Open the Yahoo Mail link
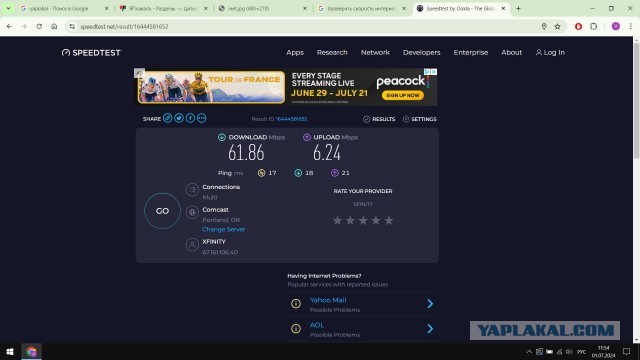This screenshot has width=640, height=360. [x=328, y=300]
